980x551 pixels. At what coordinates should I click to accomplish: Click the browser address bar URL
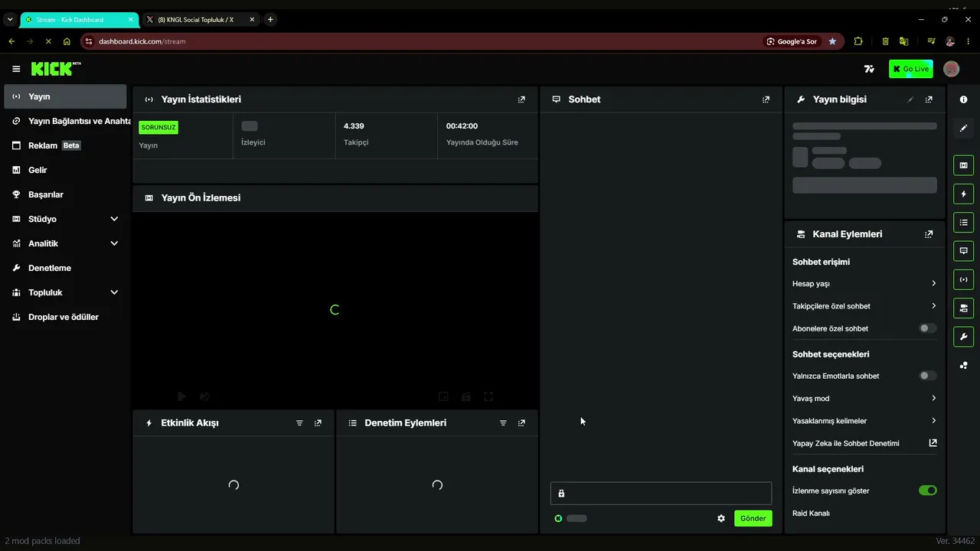142,41
